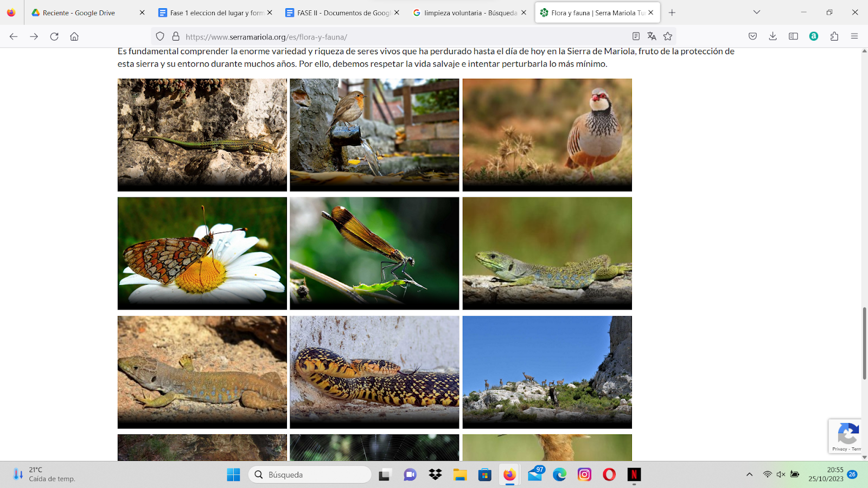Screen dimensions: 868x488
Task: View site security padlock info
Action: coord(176,36)
